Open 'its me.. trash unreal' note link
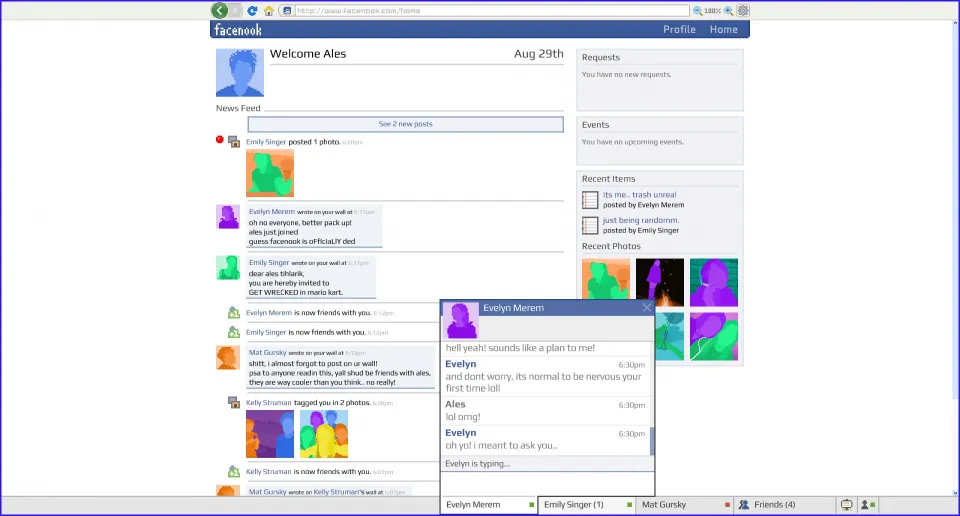Image resolution: width=960 pixels, height=516 pixels. pos(639,195)
